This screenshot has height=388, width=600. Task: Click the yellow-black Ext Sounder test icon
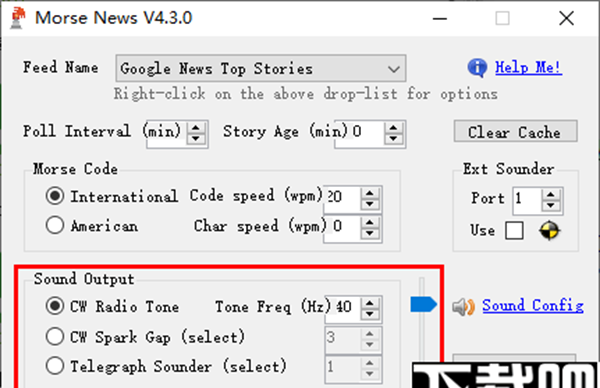(549, 231)
